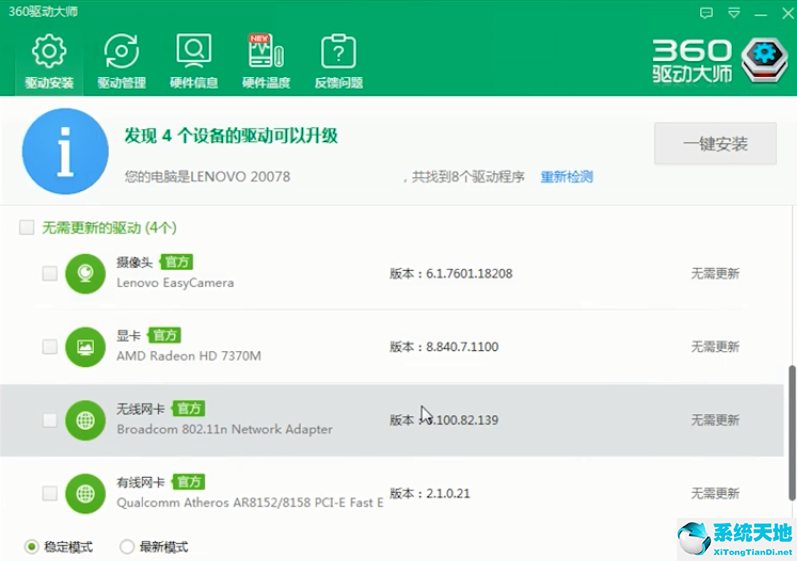Click the driver list vertical scrollbar thumb
This screenshot has height=561, width=797.
pyautogui.click(x=792, y=432)
